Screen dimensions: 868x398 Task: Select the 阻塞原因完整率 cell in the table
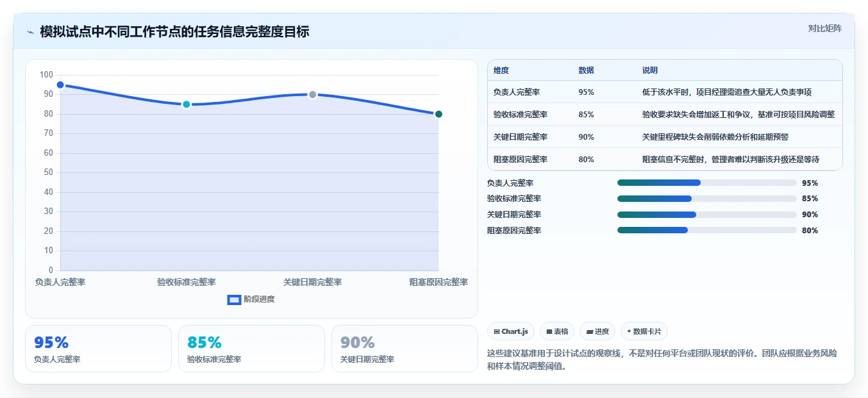coord(521,160)
